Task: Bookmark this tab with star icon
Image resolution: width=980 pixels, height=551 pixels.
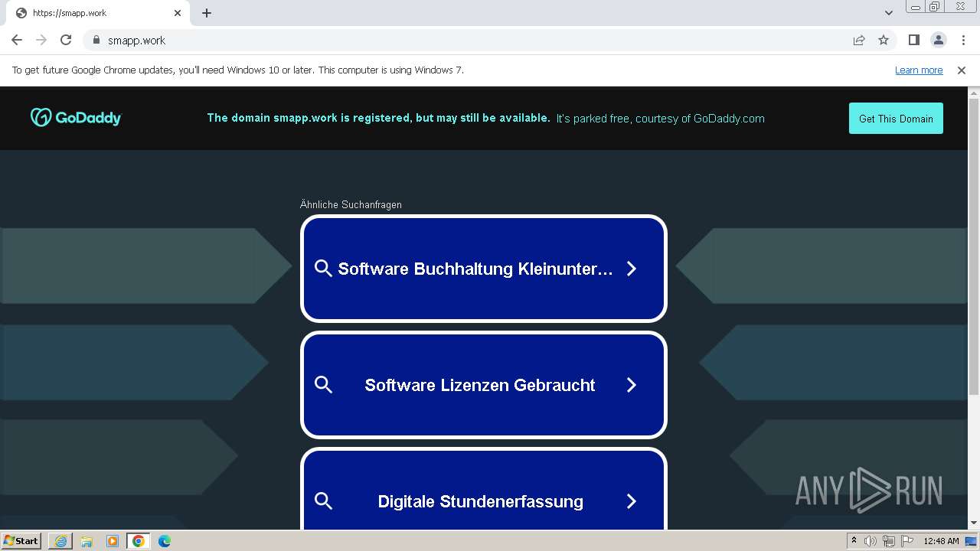Action: (x=884, y=40)
